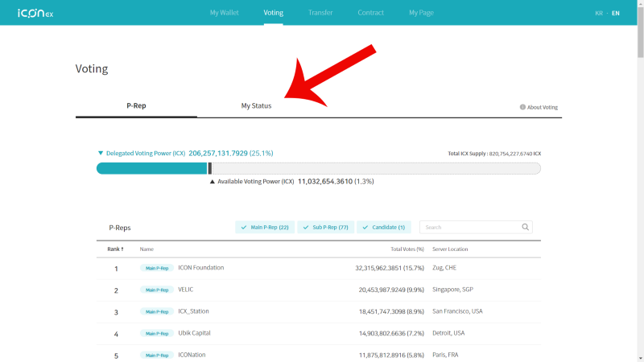Sort the table by Rank

coord(115,249)
